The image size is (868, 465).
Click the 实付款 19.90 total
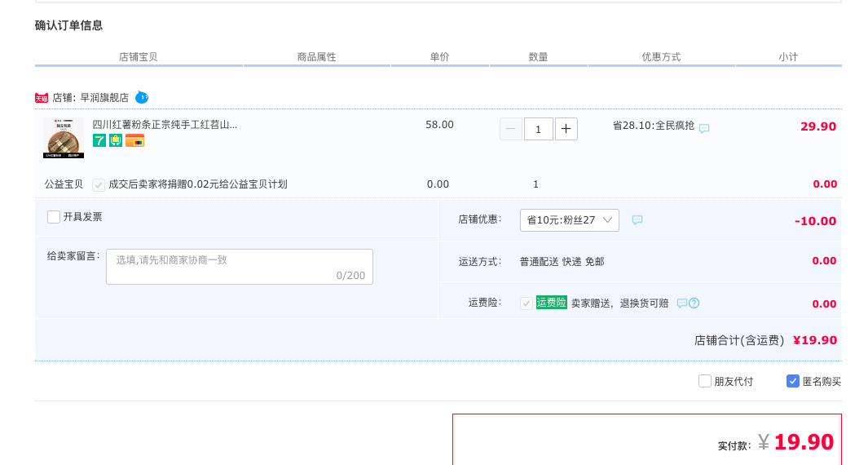(804, 442)
